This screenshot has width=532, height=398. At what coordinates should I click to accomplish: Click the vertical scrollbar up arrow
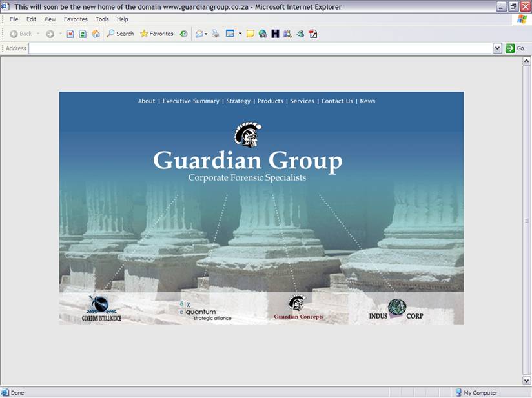point(526,61)
